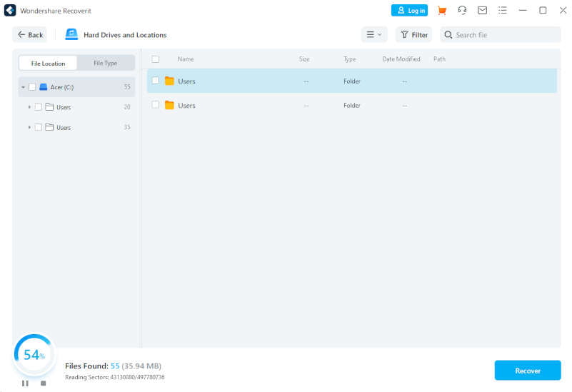Click the mail envelope icon
Viewport: 572px width, 392px height.
[x=482, y=11]
